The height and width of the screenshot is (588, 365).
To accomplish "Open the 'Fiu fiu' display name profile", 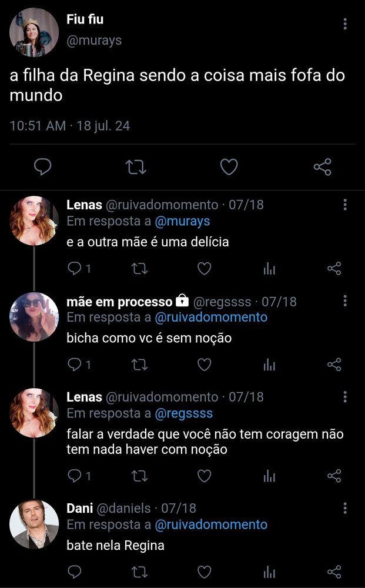I will [85, 19].
